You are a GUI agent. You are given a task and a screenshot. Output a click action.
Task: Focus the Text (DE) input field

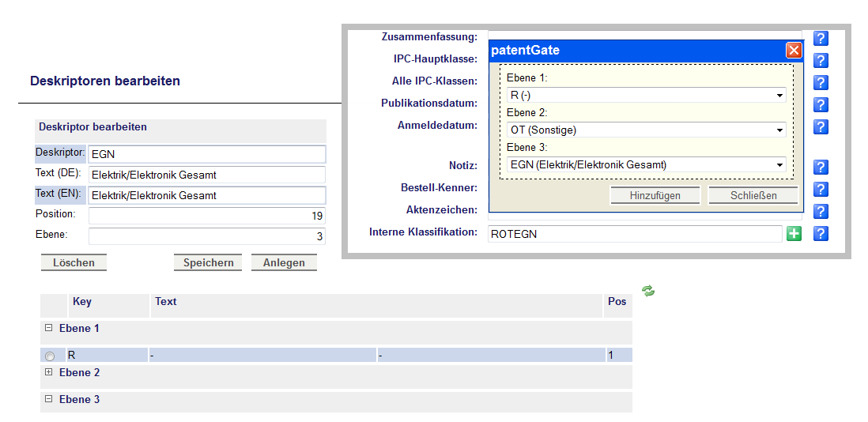(x=207, y=175)
